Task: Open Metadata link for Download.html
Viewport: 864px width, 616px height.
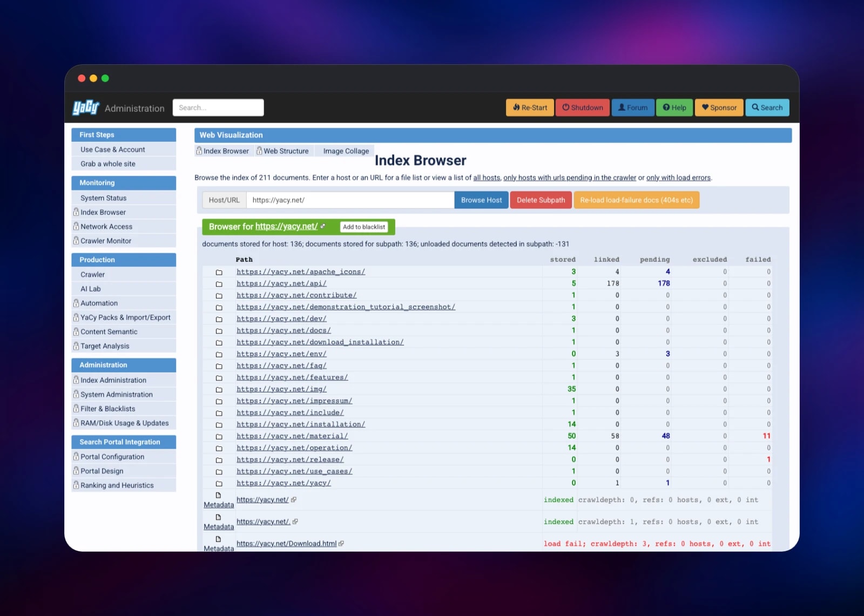Action: pos(219,549)
